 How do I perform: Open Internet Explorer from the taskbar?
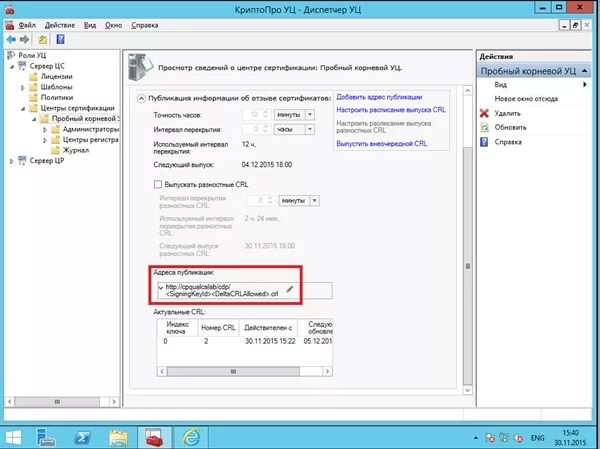tap(191, 438)
